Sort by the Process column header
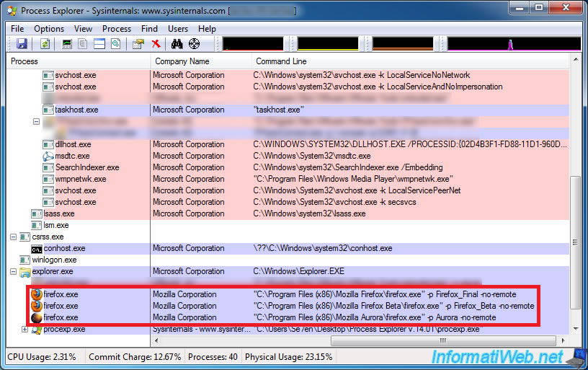The width and height of the screenshot is (588, 370). (79, 61)
